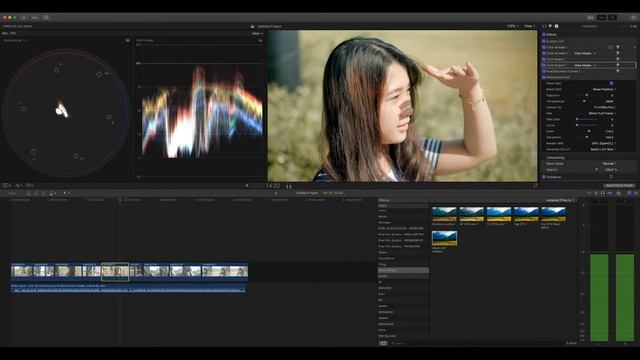
Task: Toggle Show OSC checkbox
Action: [x=611, y=83]
